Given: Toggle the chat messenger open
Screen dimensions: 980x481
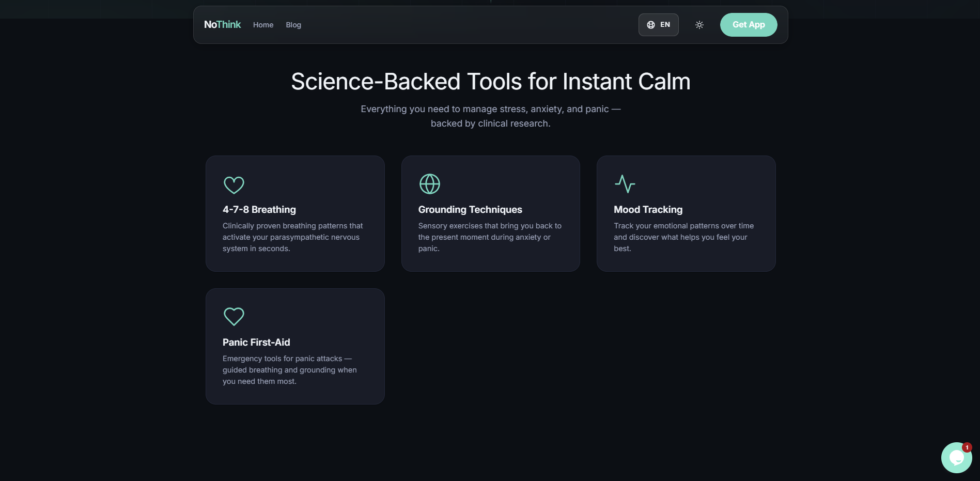Looking at the screenshot, I should point(956,457).
